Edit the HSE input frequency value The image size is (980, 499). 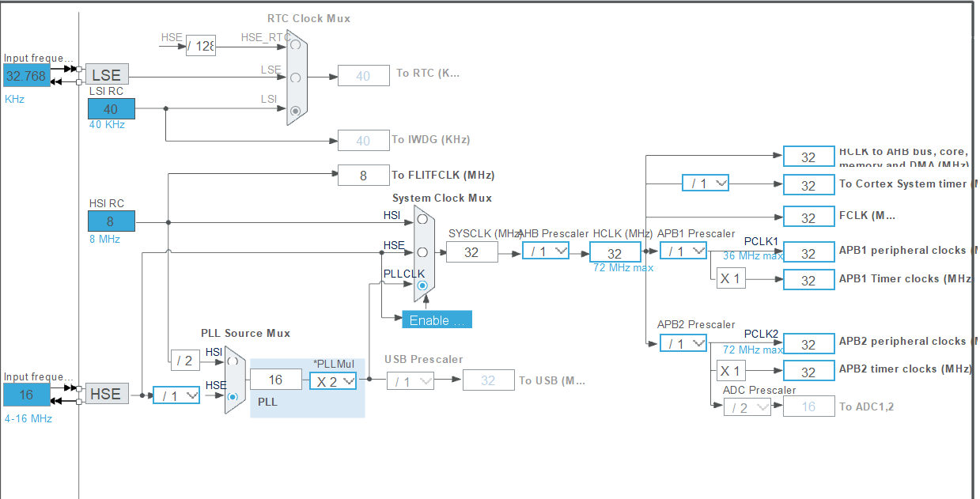[26, 394]
